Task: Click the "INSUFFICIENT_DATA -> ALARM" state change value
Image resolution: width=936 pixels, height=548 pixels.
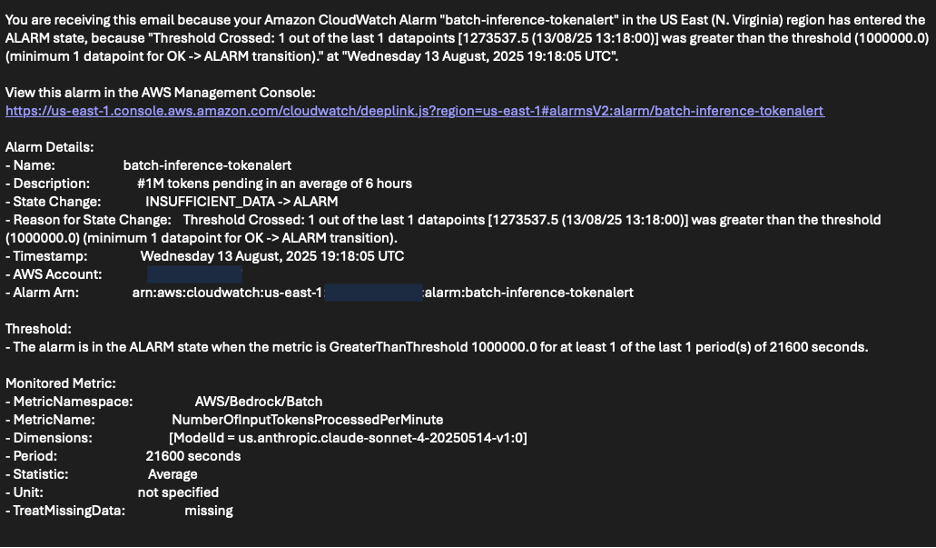Action: (x=241, y=201)
